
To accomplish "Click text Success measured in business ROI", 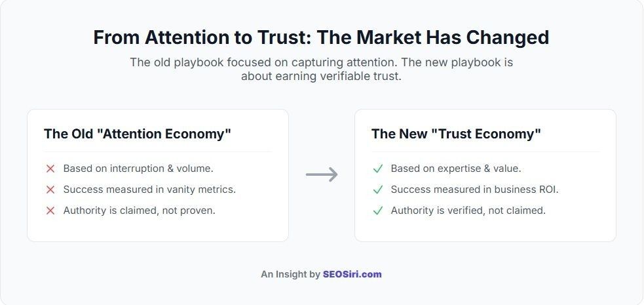I will pos(475,190).
